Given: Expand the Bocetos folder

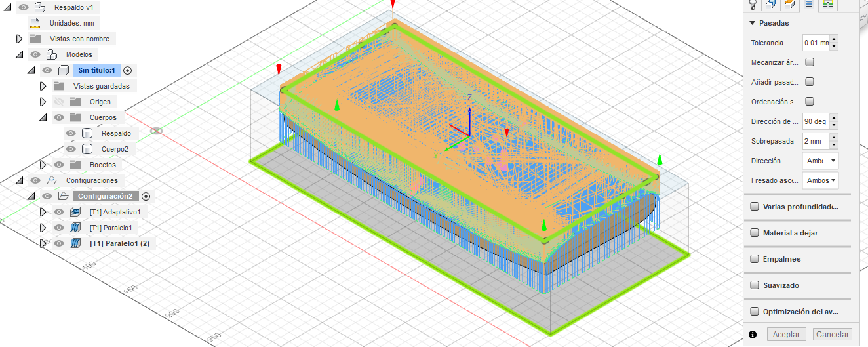Looking at the screenshot, I should click(43, 165).
